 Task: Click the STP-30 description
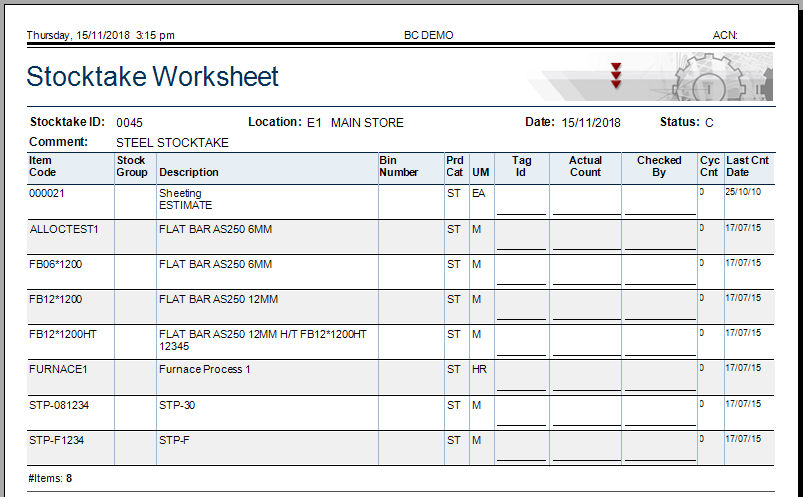point(177,405)
